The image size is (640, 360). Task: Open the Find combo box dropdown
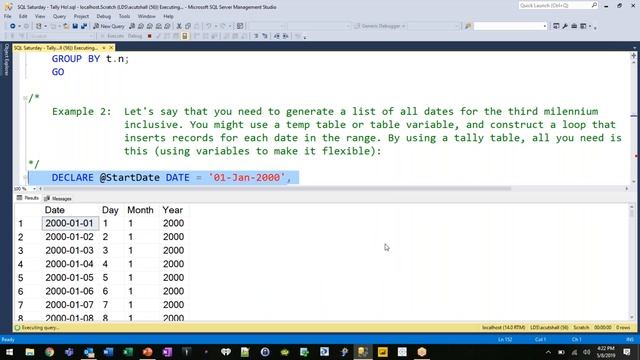[x=544, y=26]
